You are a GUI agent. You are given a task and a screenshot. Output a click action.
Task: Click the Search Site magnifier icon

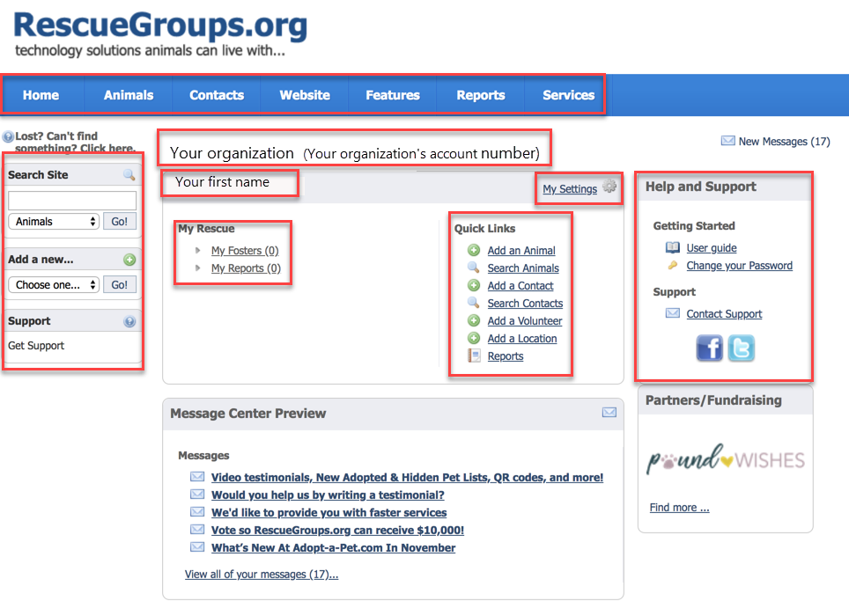coord(129,175)
